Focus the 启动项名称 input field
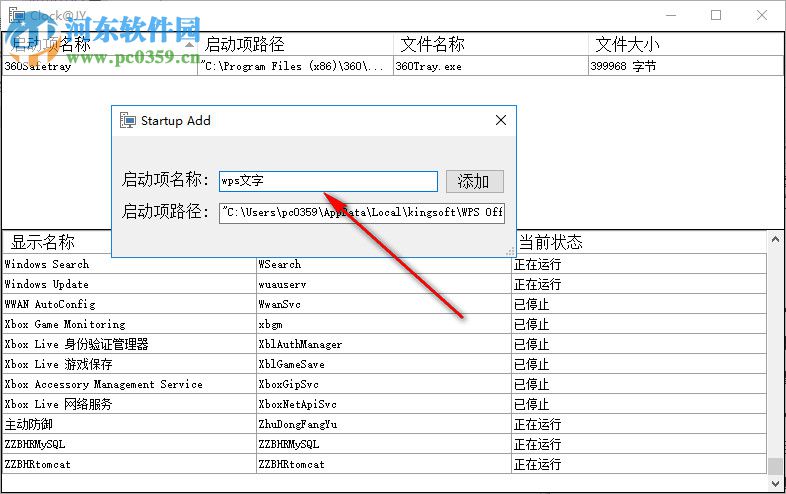This screenshot has width=786, height=494. [328, 181]
